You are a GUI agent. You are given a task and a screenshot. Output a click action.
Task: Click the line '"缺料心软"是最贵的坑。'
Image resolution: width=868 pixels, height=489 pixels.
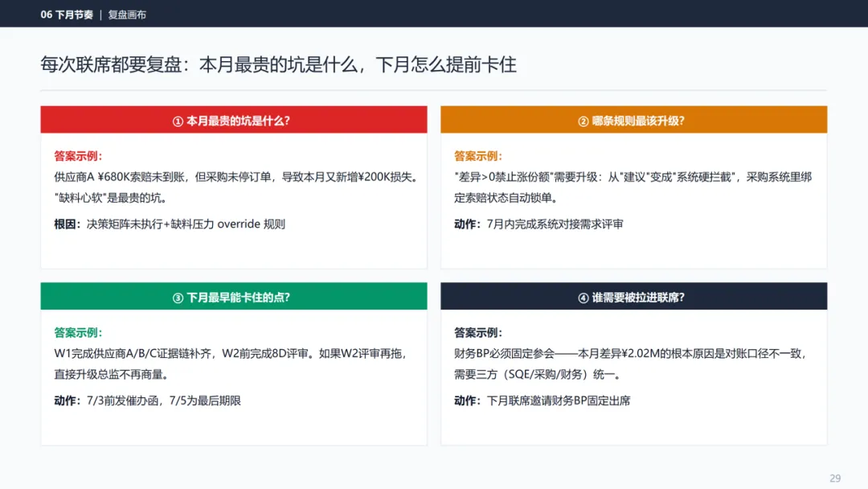[111, 198]
